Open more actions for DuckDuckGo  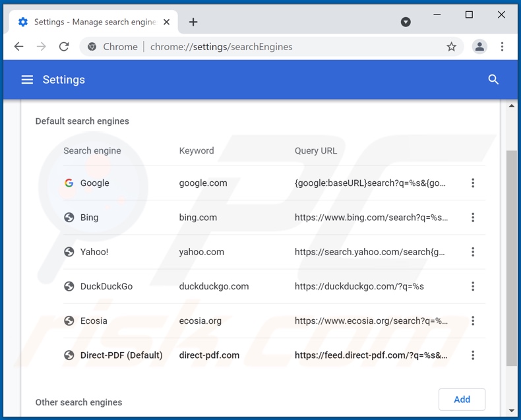pos(473,286)
